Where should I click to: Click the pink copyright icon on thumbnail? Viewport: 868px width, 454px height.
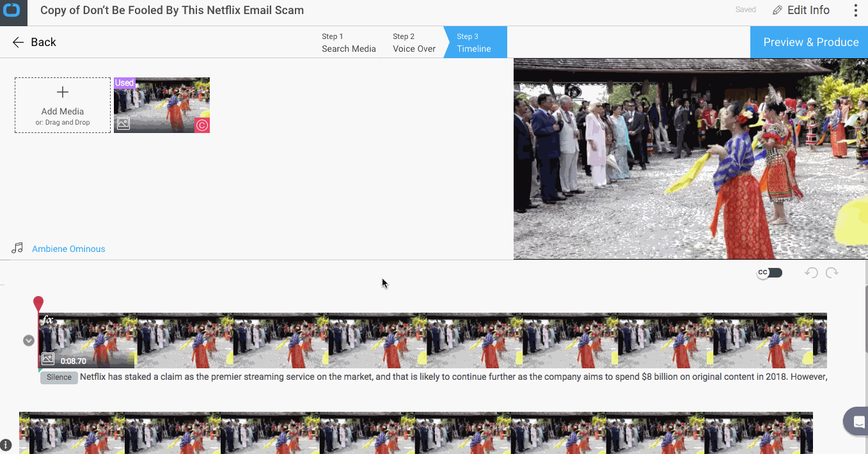click(x=202, y=125)
